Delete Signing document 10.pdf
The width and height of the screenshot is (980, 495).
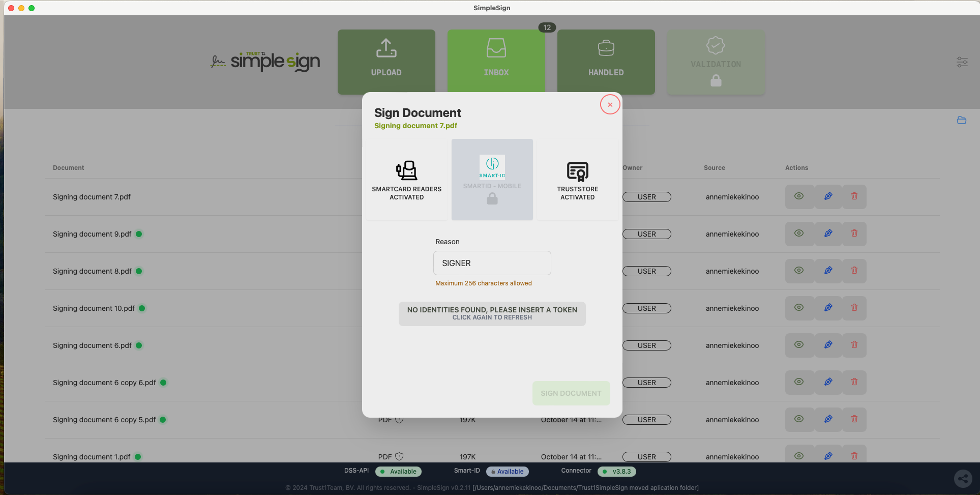854,308
